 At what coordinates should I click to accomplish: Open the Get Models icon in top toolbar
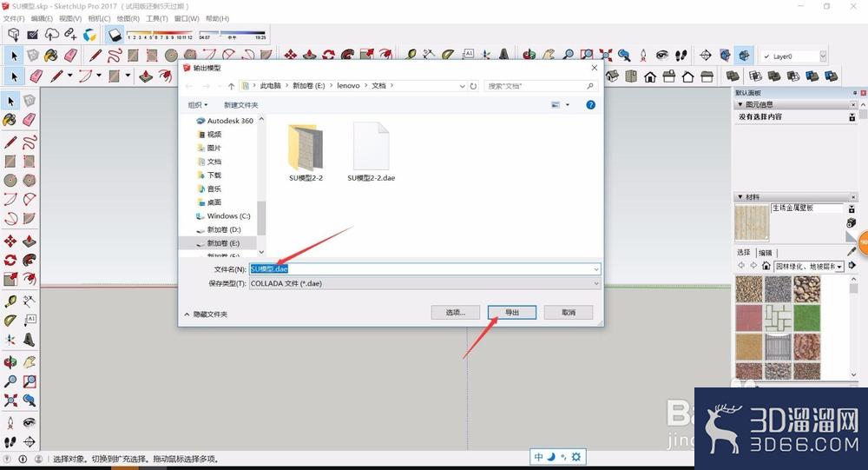point(13,35)
